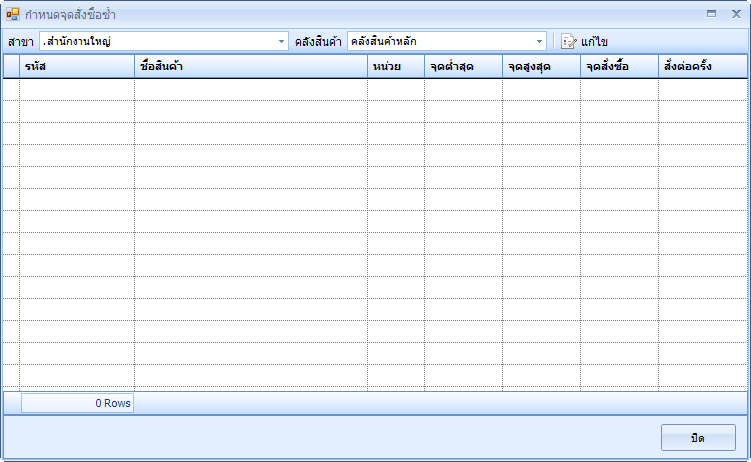751x462 pixels.
Task: Expand the คลังสินค้า dropdown arrow
Action: (540, 42)
